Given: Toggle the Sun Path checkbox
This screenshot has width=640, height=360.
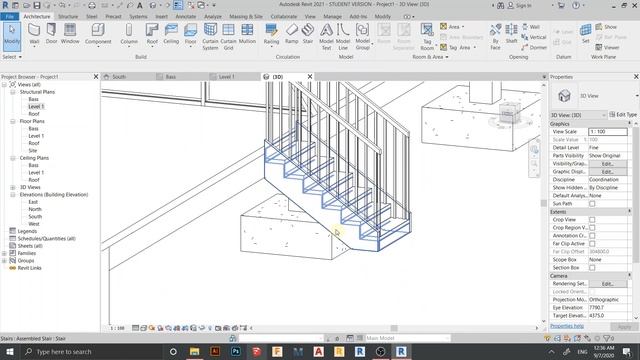Looking at the screenshot, I should [x=592, y=203].
